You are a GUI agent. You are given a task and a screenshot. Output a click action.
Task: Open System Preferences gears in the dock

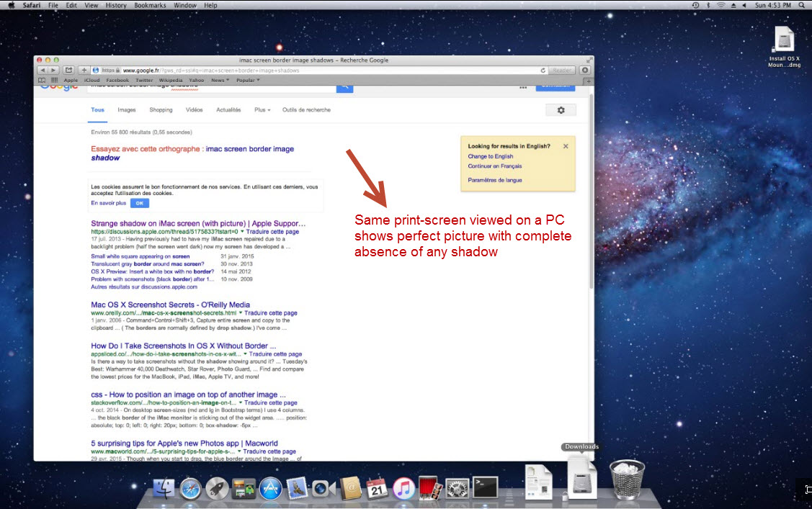[x=458, y=489]
